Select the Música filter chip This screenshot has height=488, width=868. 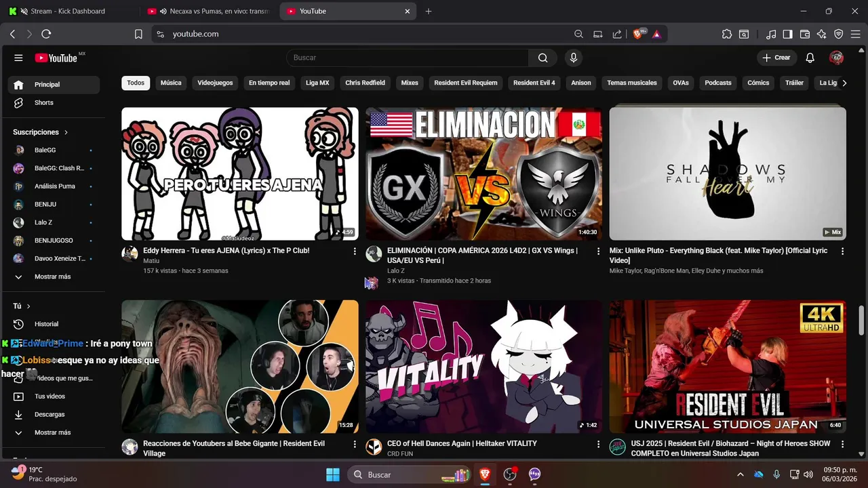point(171,83)
